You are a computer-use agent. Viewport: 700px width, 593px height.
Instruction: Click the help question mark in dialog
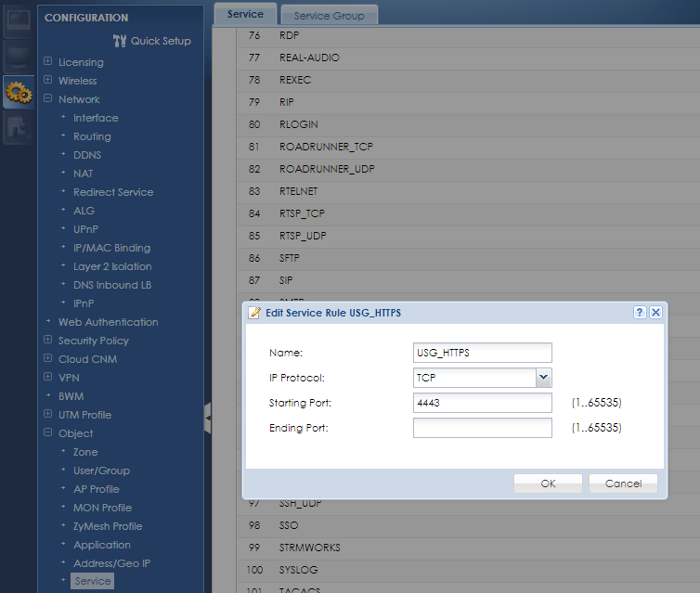click(640, 313)
